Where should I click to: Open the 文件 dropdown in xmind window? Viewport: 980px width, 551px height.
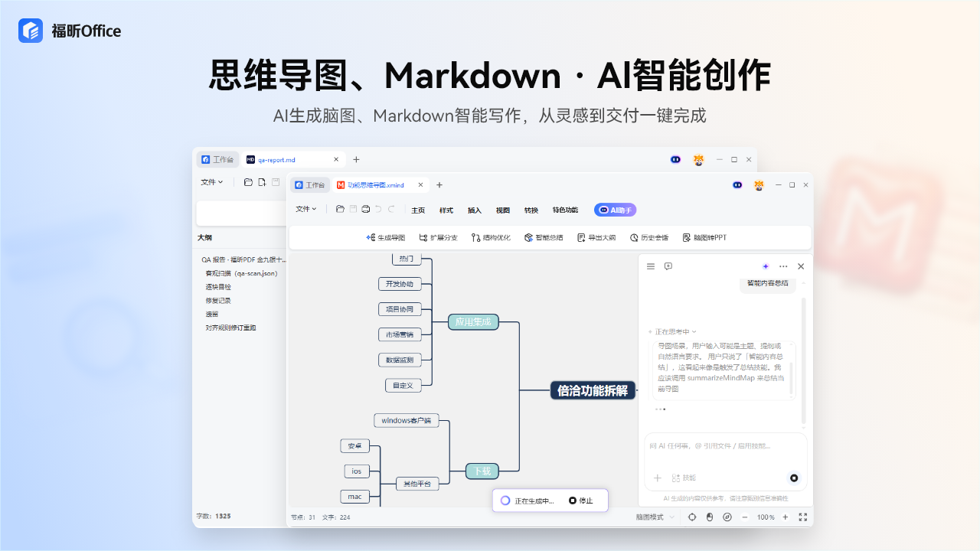pyautogui.click(x=306, y=209)
